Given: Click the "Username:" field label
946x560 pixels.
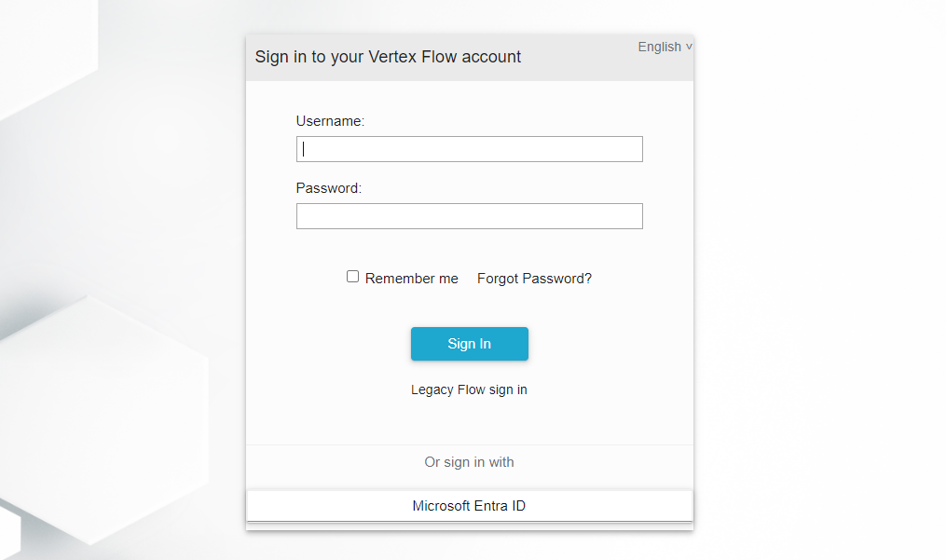Looking at the screenshot, I should pyautogui.click(x=330, y=120).
